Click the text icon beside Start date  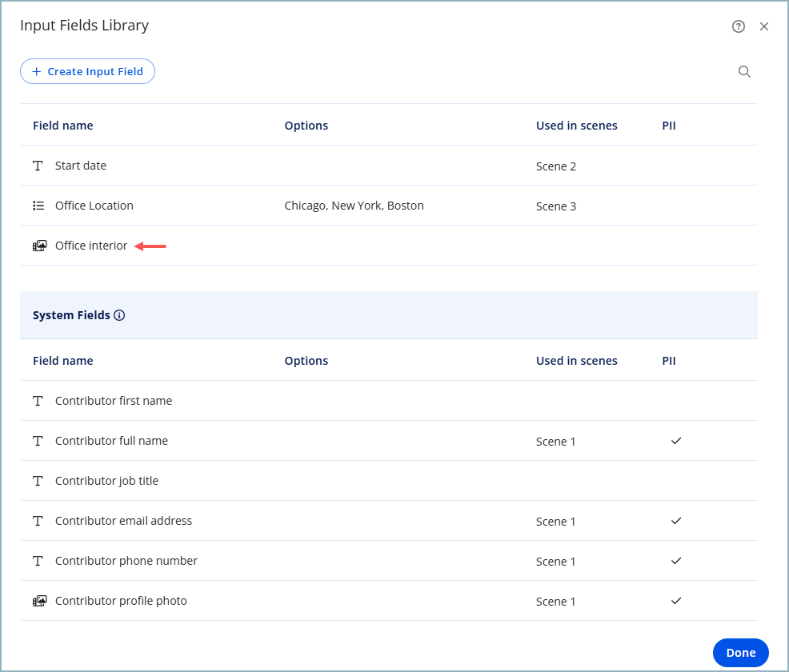pos(38,166)
